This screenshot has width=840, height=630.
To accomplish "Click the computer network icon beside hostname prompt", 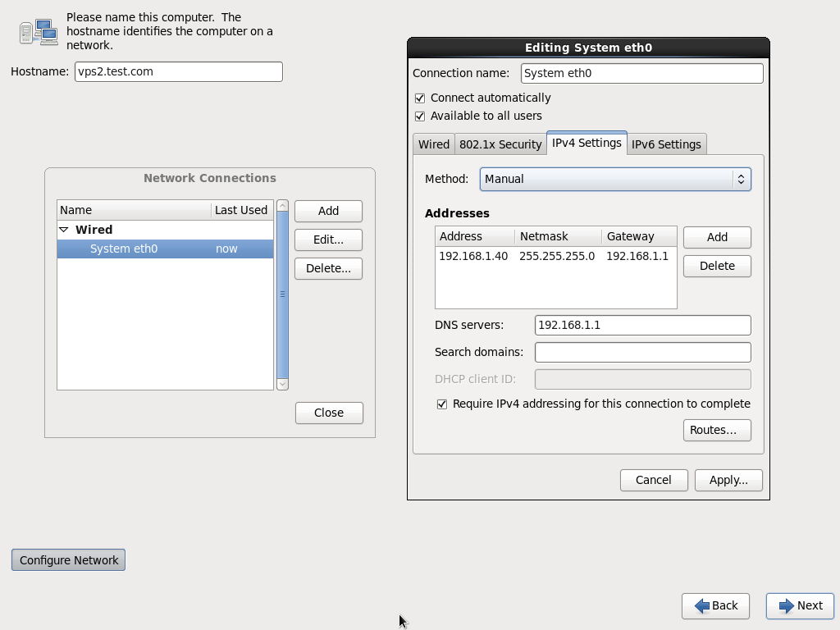I will (x=39, y=32).
